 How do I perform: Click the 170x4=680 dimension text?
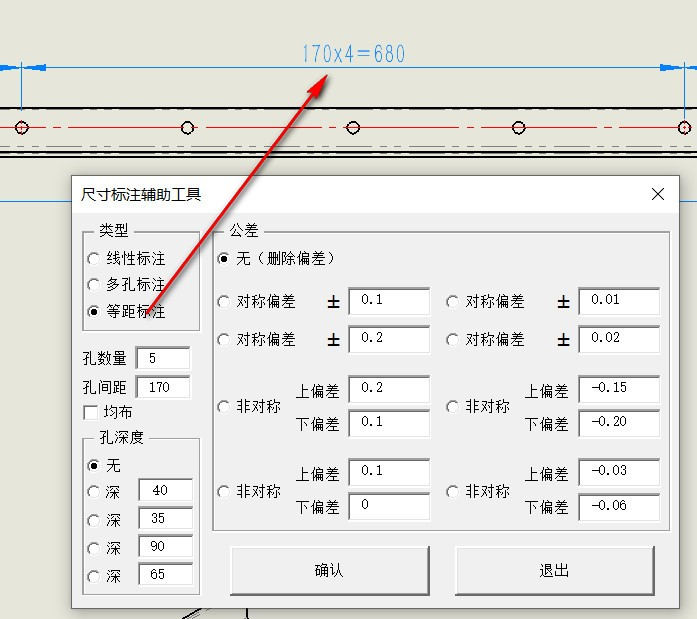354,54
